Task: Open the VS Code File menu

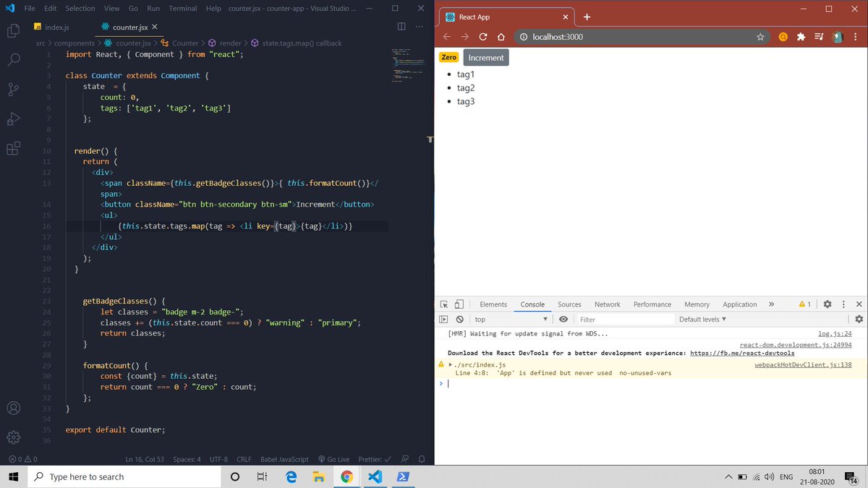Action: 30,8
